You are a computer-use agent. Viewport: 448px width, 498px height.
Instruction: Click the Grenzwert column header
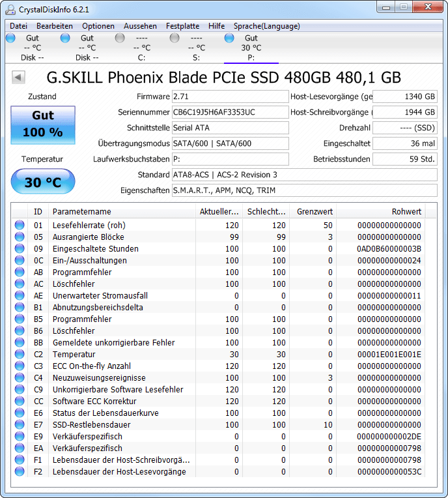coord(313,212)
